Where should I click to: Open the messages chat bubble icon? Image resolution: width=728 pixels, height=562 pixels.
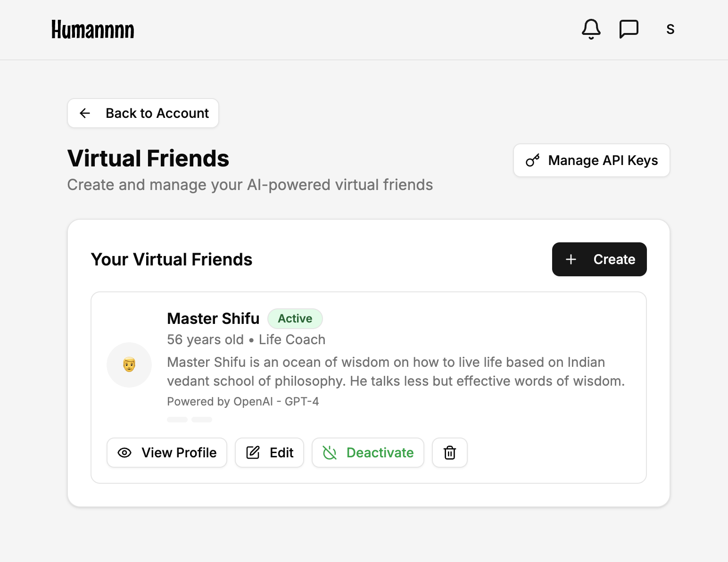629,29
